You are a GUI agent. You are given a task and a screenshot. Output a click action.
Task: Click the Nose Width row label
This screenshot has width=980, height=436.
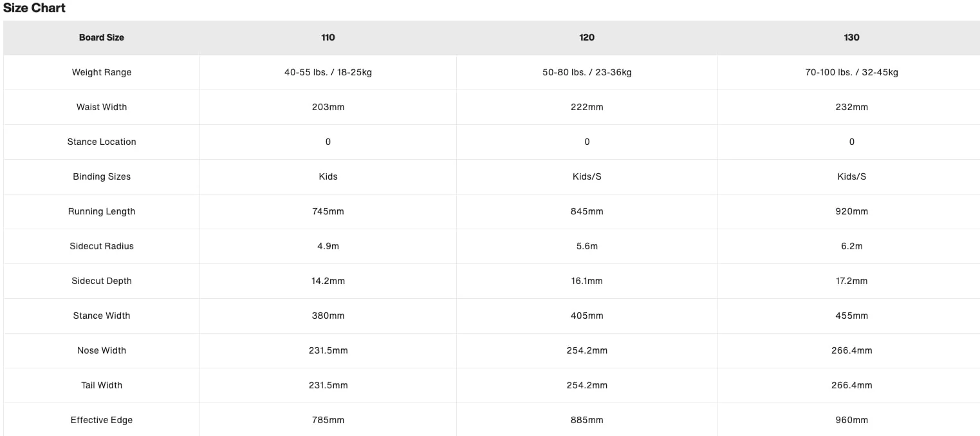[x=102, y=350]
